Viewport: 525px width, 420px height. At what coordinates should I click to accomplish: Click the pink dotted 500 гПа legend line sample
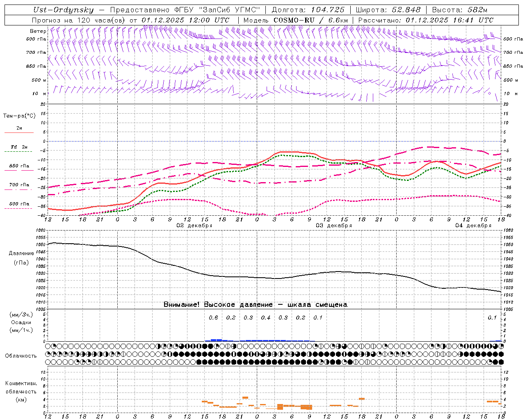click(x=19, y=209)
